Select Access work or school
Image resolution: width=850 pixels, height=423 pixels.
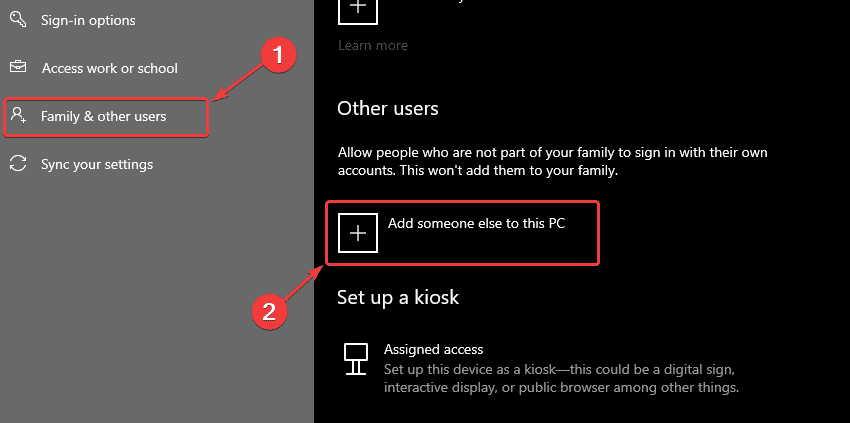tap(110, 68)
